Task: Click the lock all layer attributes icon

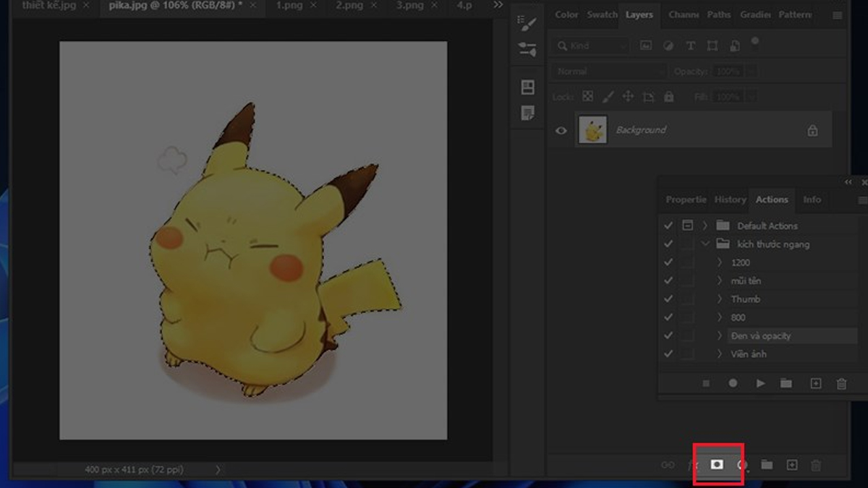Action: pyautogui.click(x=668, y=97)
